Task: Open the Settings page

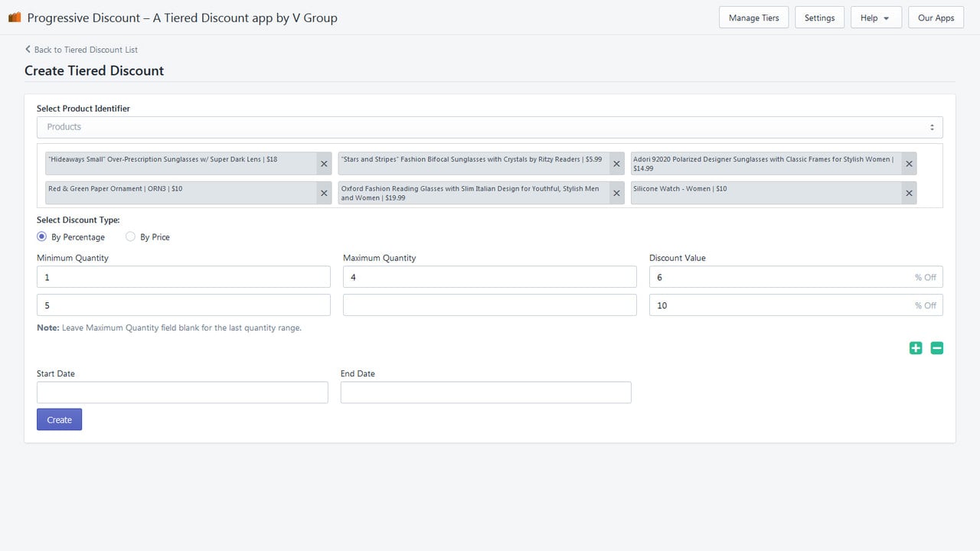Action: (x=819, y=18)
